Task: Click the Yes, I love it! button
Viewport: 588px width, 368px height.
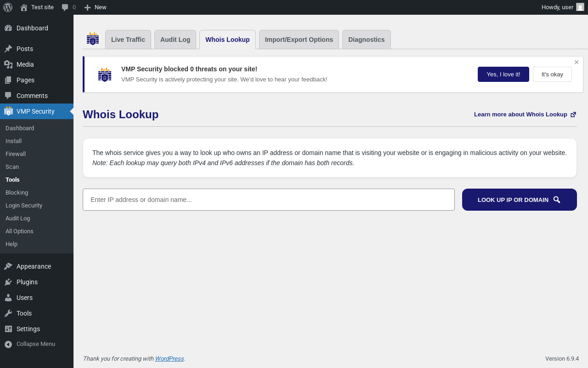Action: (x=503, y=74)
